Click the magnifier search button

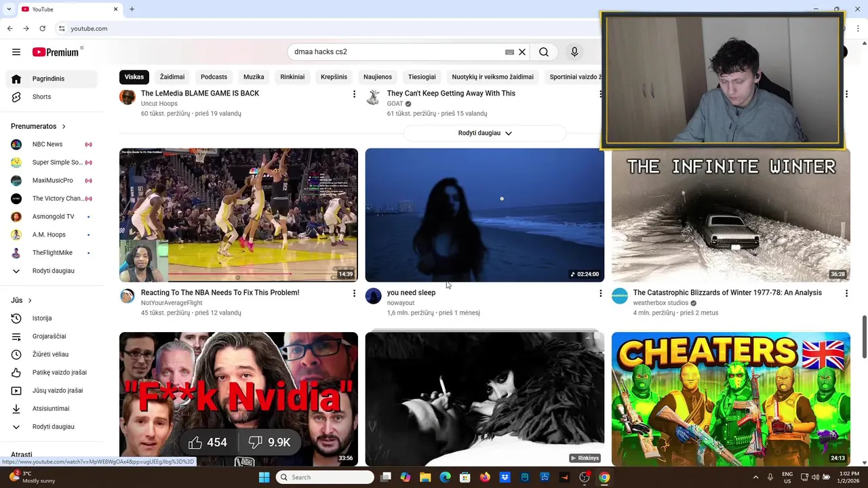(544, 52)
